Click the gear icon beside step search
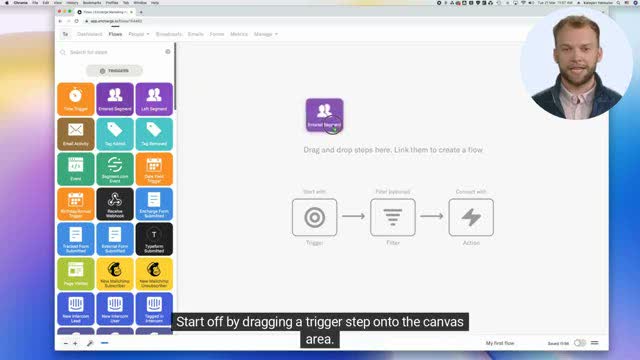 pos(168,52)
